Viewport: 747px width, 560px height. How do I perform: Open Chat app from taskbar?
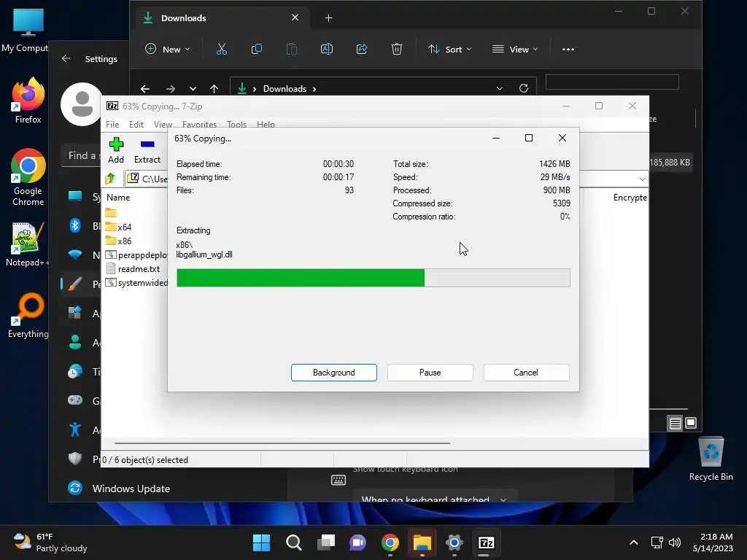[x=357, y=542]
